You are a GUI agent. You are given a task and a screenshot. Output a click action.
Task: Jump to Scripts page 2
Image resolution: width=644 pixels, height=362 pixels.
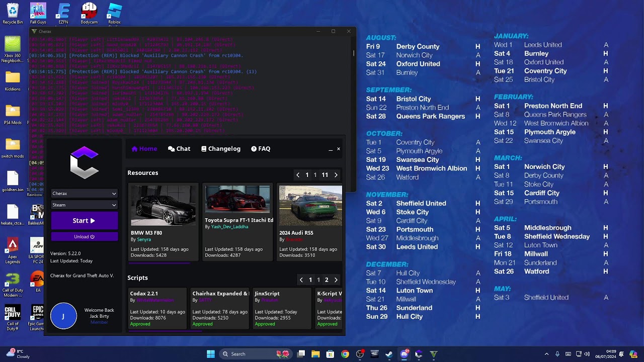click(327, 280)
